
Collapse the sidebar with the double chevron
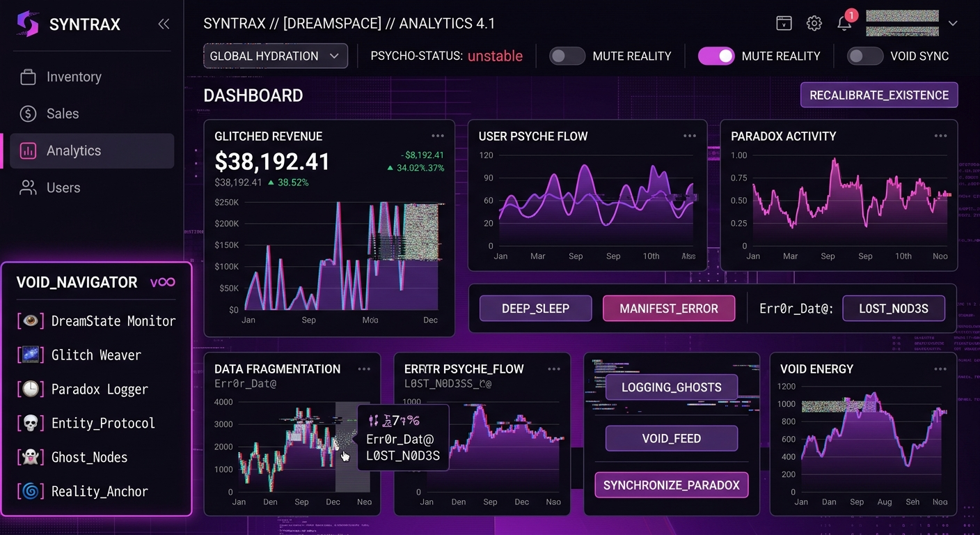tap(164, 23)
